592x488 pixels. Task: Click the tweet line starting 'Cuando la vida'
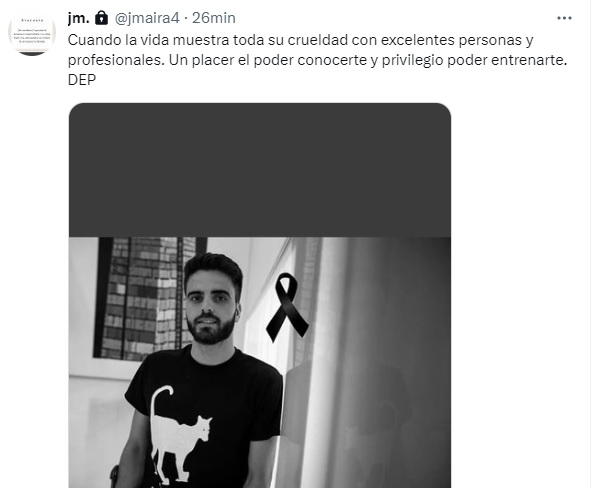[300, 40]
